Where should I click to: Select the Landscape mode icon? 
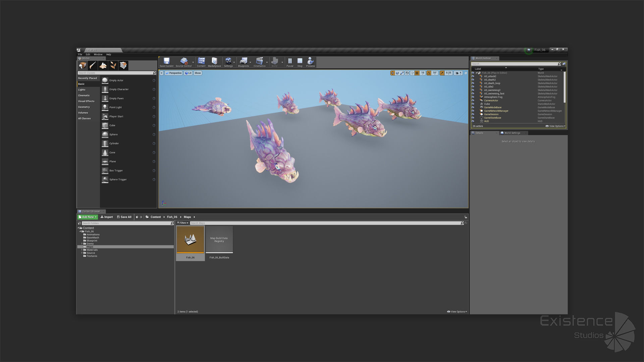tap(103, 65)
